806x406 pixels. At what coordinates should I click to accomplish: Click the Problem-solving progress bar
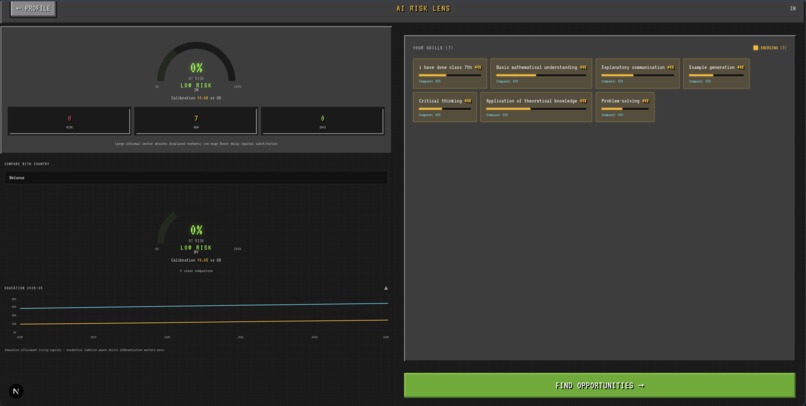pyautogui.click(x=625, y=109)
